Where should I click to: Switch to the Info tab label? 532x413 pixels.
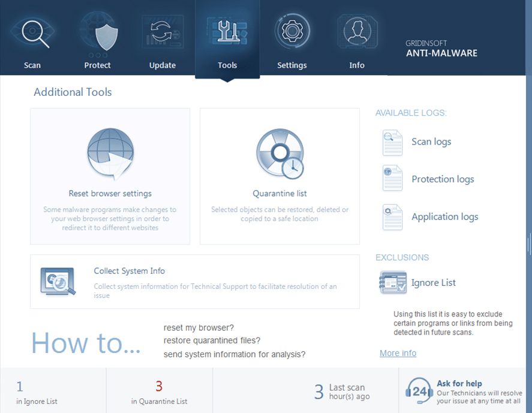(357, 65)
